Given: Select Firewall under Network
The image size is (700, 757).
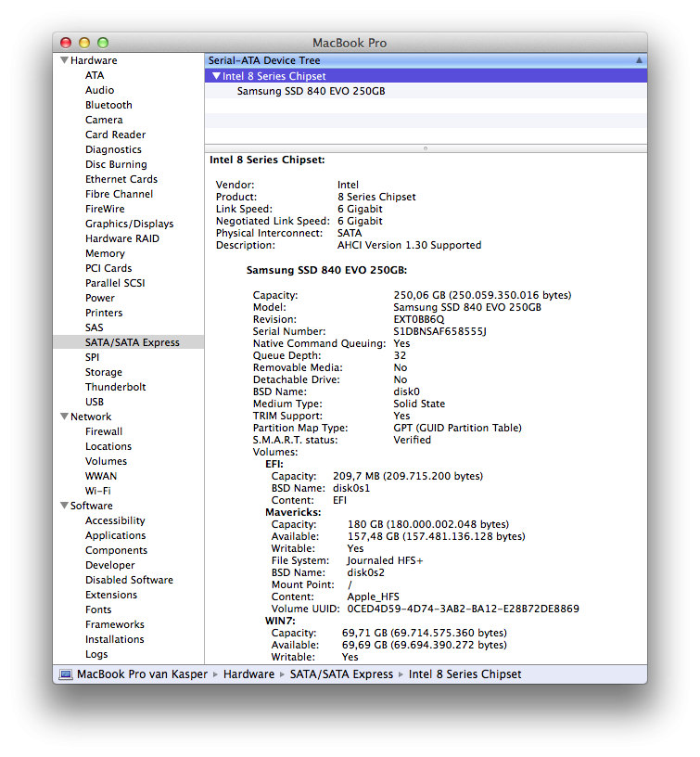Looking at the screenshot, I should (x=104, y=431).
